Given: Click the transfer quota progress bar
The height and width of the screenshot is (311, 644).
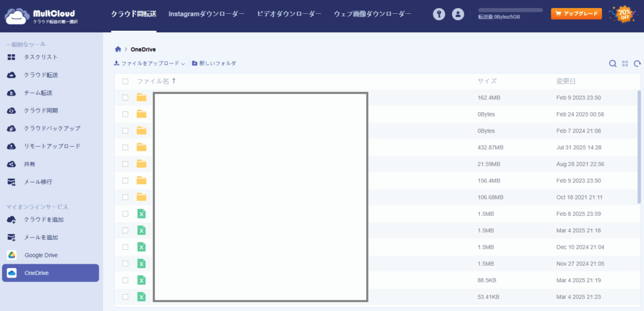Looking at the screenshot, I should [510, 10].
